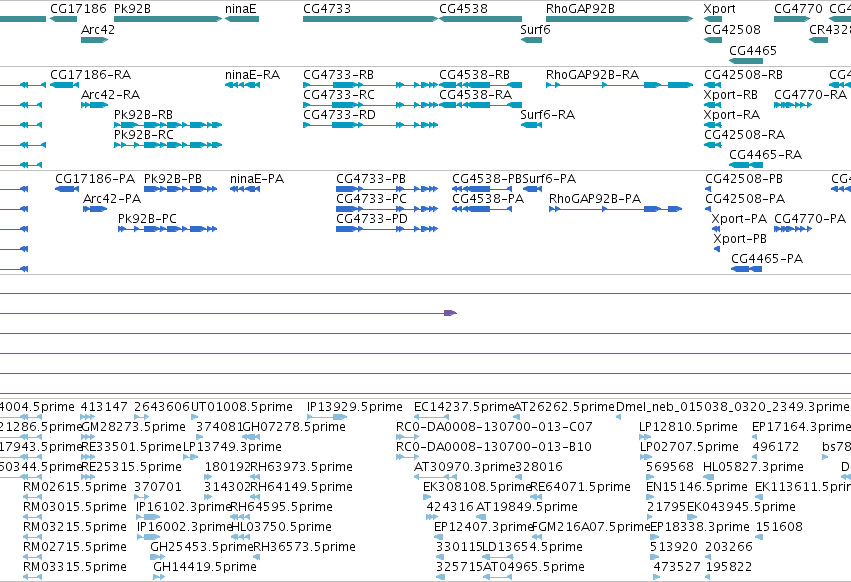Select the RhoGAP92B-RA transcript line
Viewport: 851px width, 582px height.
tap(619, 85)
